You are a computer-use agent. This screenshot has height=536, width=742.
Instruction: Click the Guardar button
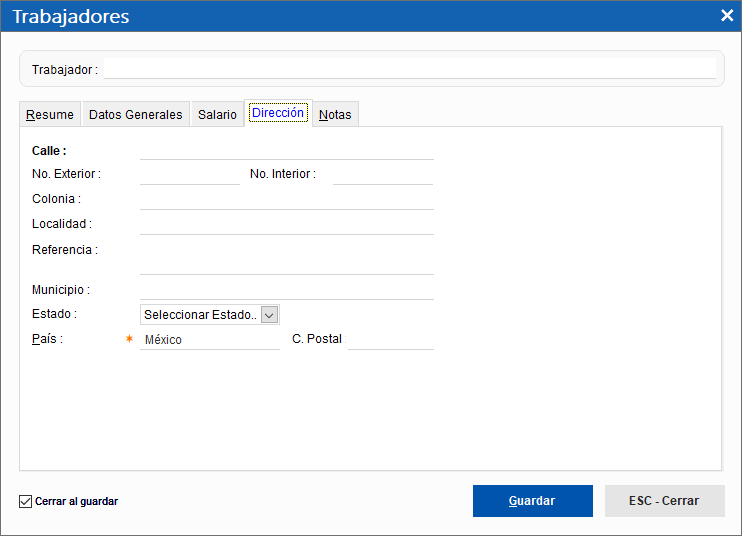tap(532, 501)
